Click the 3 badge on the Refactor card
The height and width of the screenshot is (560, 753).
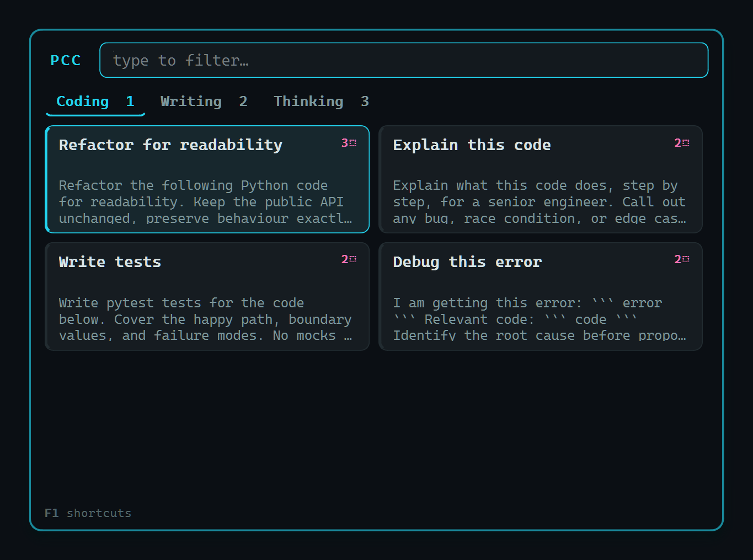[349, 143]
